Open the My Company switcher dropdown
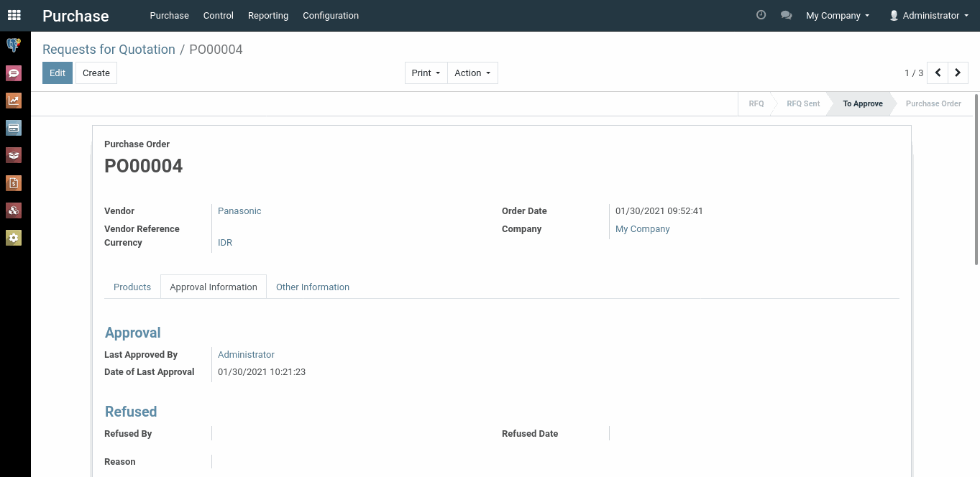 pos(838,15)
